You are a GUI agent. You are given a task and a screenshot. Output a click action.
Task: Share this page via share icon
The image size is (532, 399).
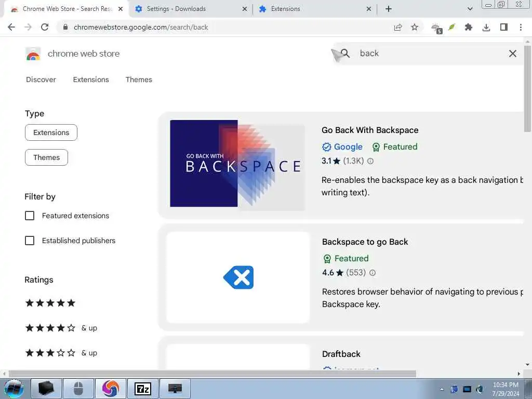tap(398, 27)
